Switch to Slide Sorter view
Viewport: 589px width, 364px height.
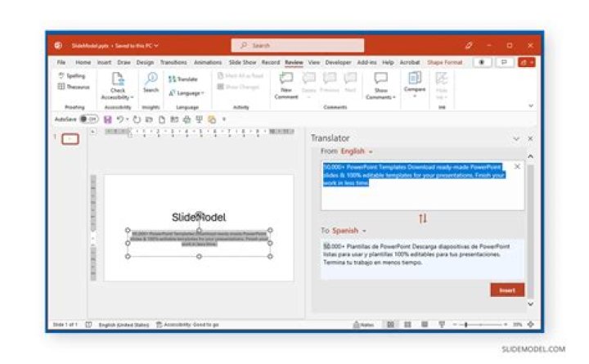(x=407, y=325)
